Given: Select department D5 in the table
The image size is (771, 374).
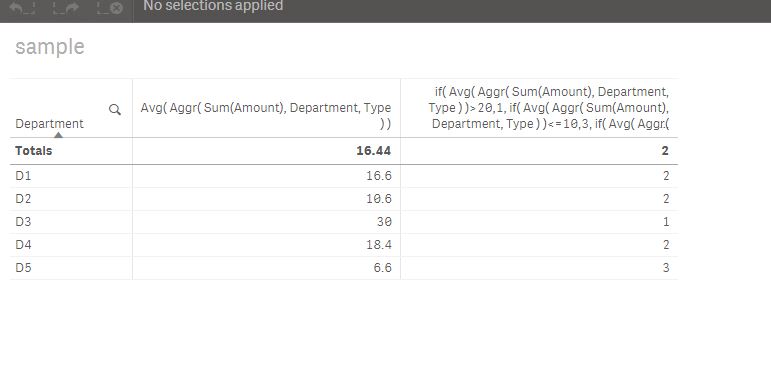Looking at the screenshot, I should (23, 268).
